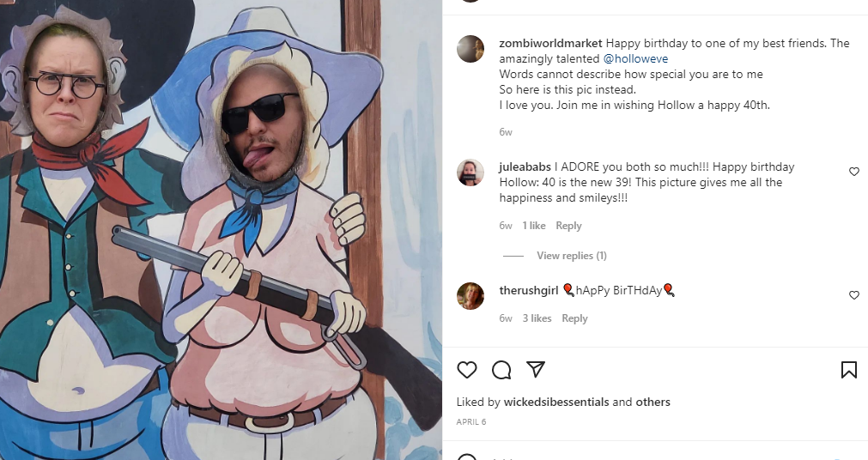The width and height of the screenshot is (868, 460).
Task: Like therushgirl's comment with the heart
Action: point(854,295)
